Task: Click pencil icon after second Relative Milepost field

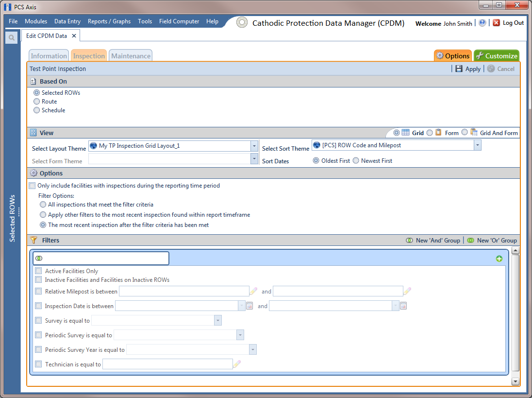Action: click(407, 291)
